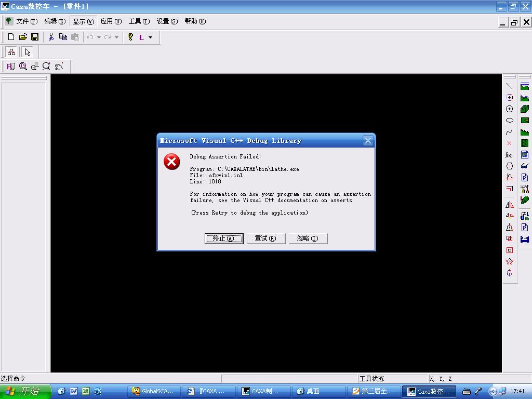Expand the dropdown next to L icon
Viewport: 532px width, 399px height.
(150, 37)
